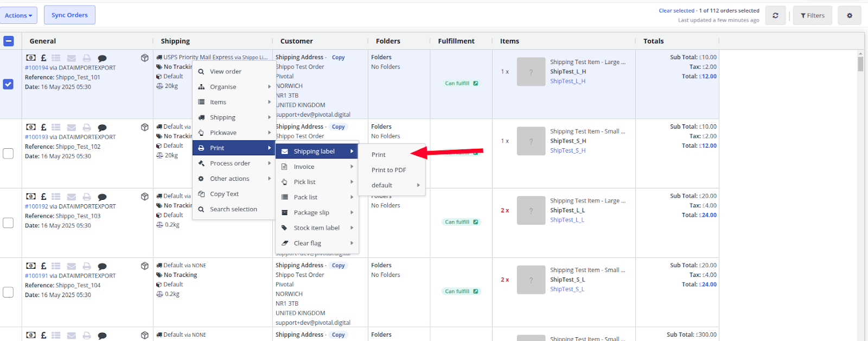
Task: Click the item thumbnail for ShipTest_L_L
Action: coord(531,211)
